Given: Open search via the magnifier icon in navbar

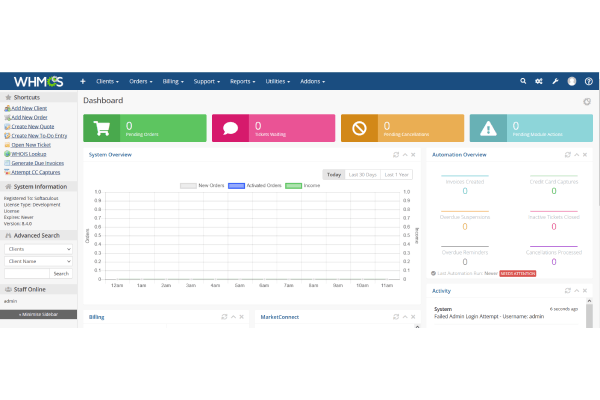Looking at the screenshot, I should coord(523,81).
